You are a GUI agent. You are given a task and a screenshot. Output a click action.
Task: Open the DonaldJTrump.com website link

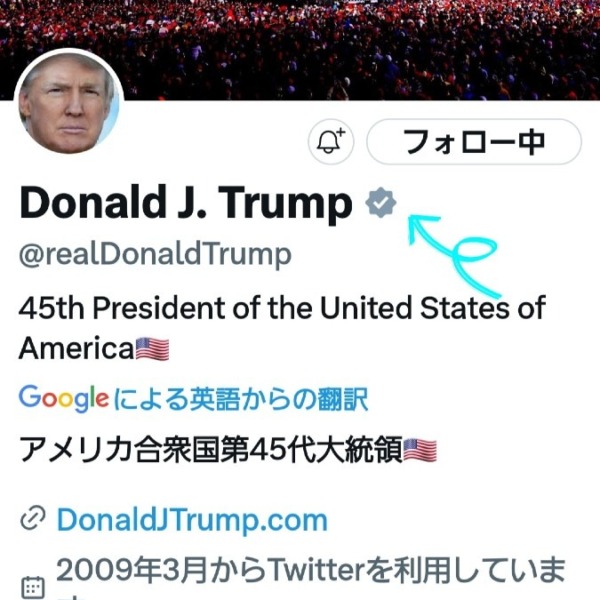coord(192,520)
